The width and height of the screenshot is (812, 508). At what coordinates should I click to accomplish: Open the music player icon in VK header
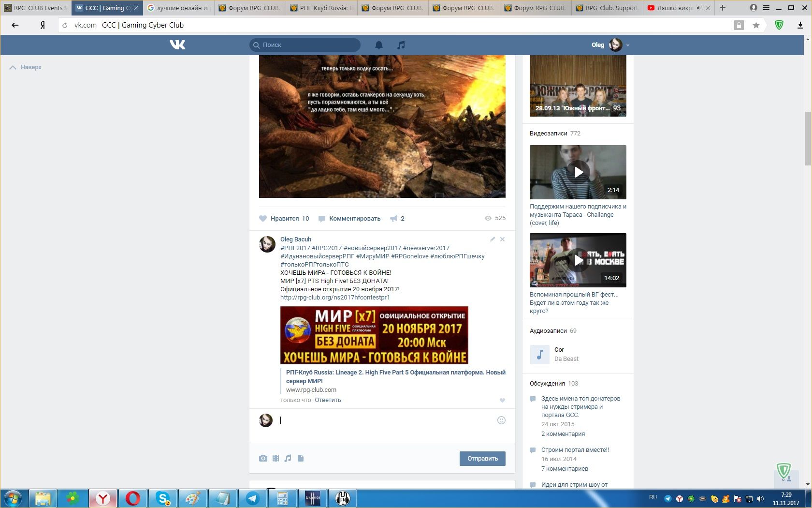coord(401,45)
